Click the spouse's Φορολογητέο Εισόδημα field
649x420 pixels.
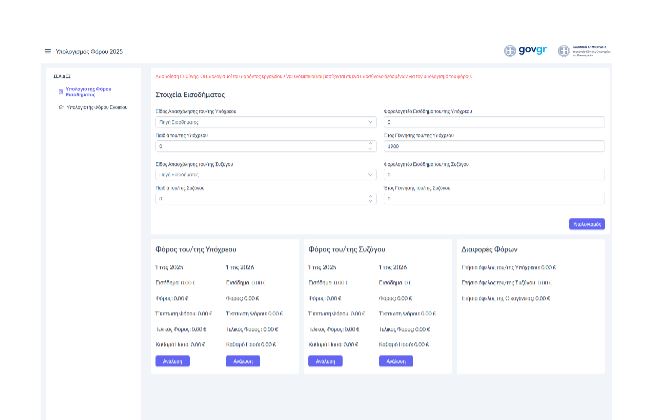click(492, 174)
